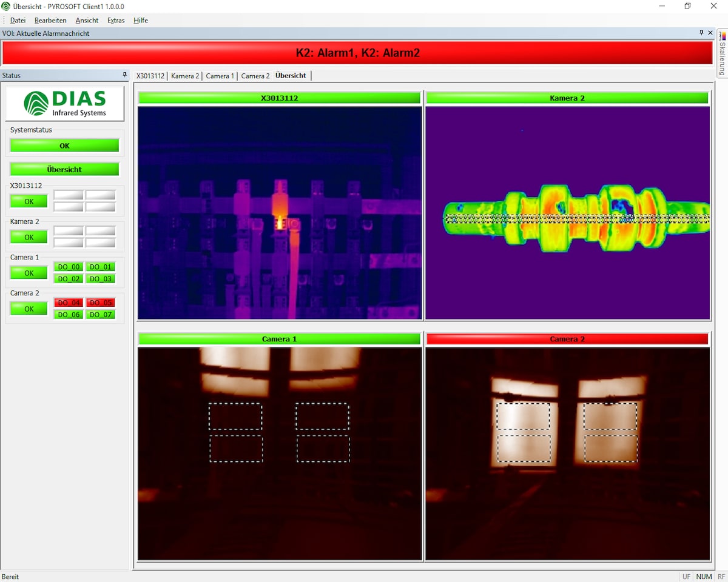Viewport: 728px width, 582px height.
Task: Click the red alarm banner K2: Alarm1
Action: pyautogui.click(x=357, y=53)
